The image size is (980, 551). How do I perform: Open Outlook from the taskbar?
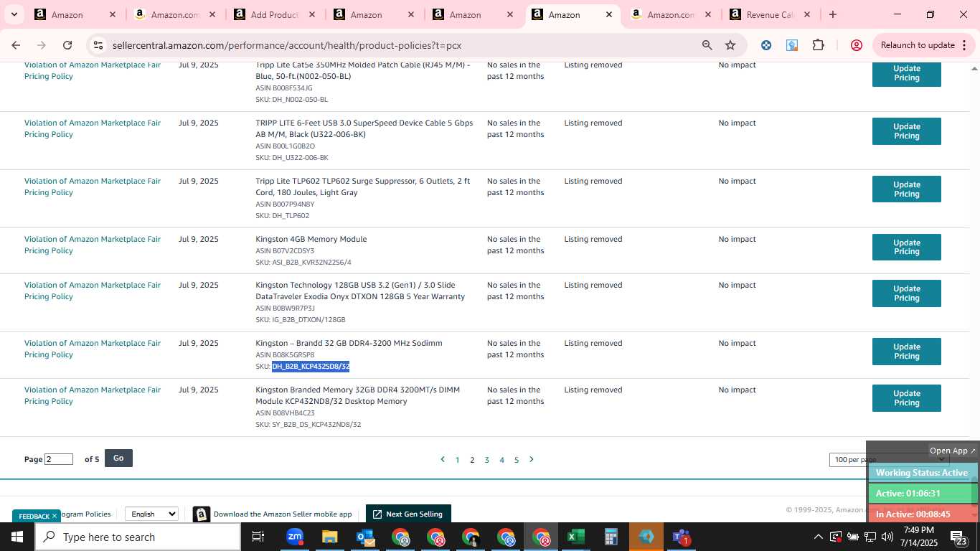[365, 537]
